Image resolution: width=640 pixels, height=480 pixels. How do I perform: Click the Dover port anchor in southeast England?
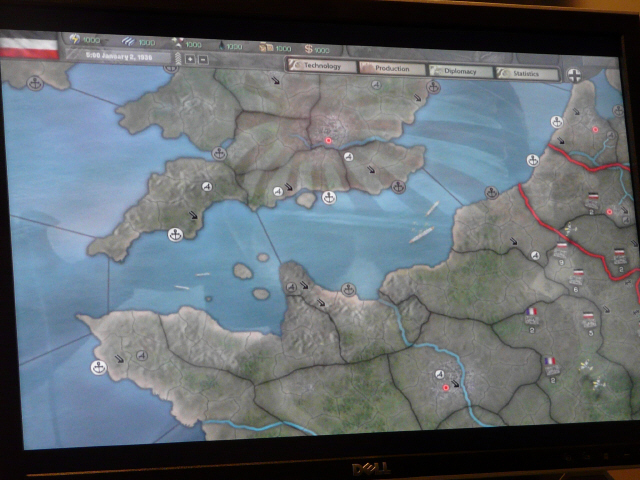(x=398, y=187)
